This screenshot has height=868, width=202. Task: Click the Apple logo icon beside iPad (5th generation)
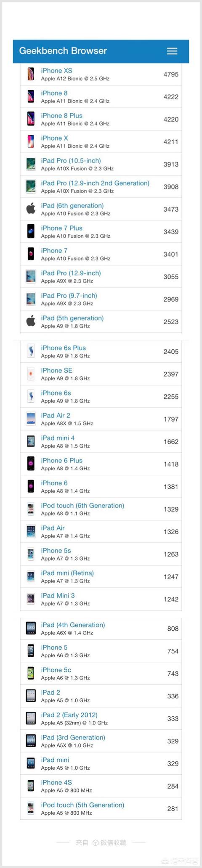click(31, 321)
